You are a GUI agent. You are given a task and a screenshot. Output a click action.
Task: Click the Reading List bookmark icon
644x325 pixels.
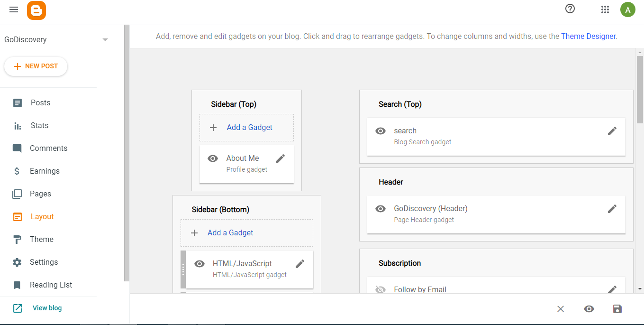pyautogui.click(x=18, y=285)
